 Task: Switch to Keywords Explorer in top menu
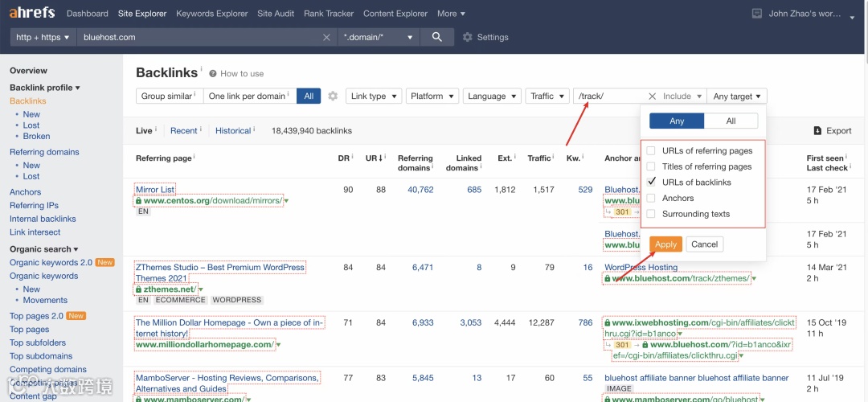[x=212, y=14]
